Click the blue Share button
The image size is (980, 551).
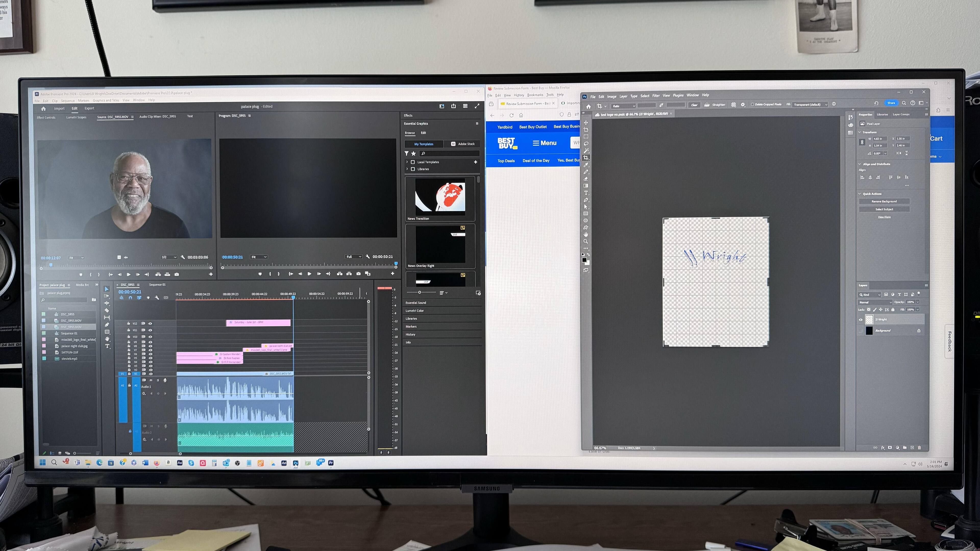891,103
